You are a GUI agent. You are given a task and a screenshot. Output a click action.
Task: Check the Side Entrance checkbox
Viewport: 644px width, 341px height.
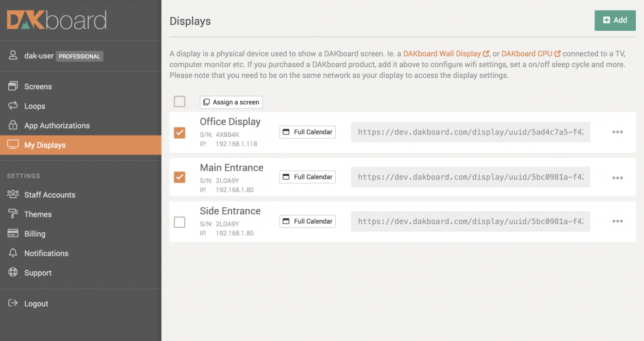click(x=179, y=222)
